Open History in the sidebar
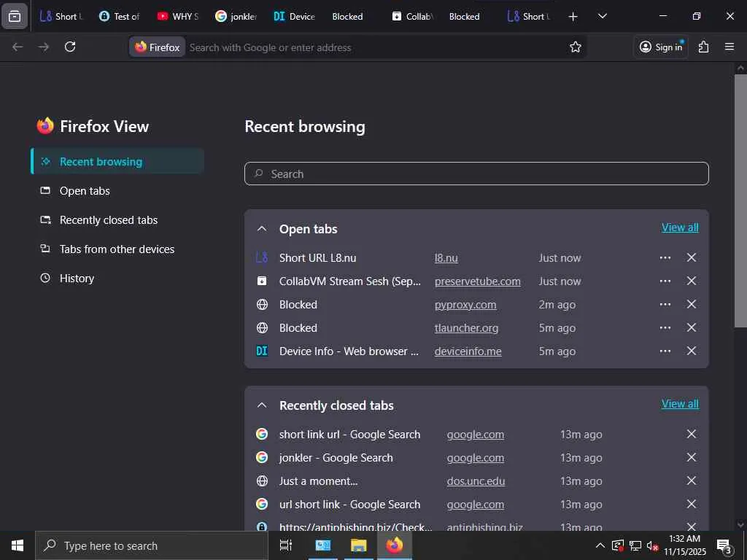The height and width of the screenshot is (560, 747). 117,278
